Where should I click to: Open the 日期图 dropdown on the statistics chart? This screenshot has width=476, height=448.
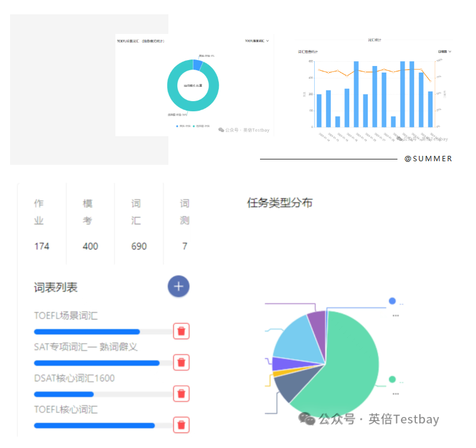pyautogui.click(x=443, y=51)
